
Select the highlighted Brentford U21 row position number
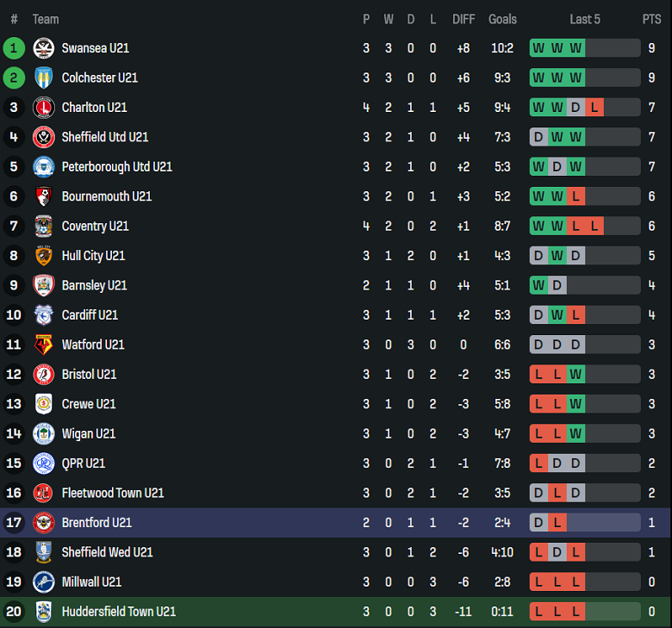[x=14, y=522]
